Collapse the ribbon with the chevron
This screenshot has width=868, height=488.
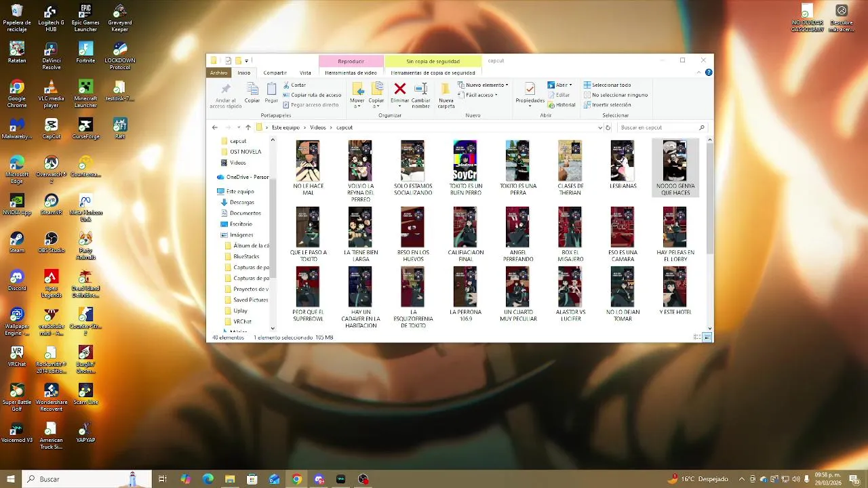point(700,73)
